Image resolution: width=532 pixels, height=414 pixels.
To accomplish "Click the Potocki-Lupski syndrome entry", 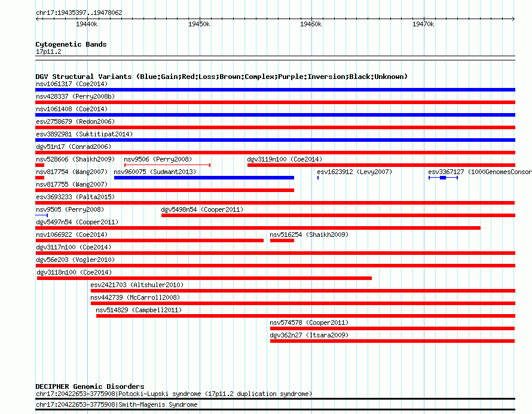I will (x=174, y=394).
